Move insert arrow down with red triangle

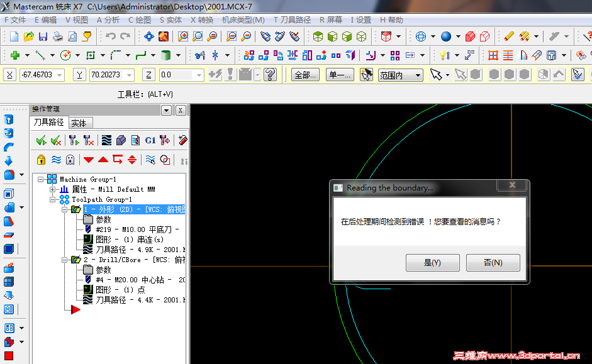(x=89, y=160)
